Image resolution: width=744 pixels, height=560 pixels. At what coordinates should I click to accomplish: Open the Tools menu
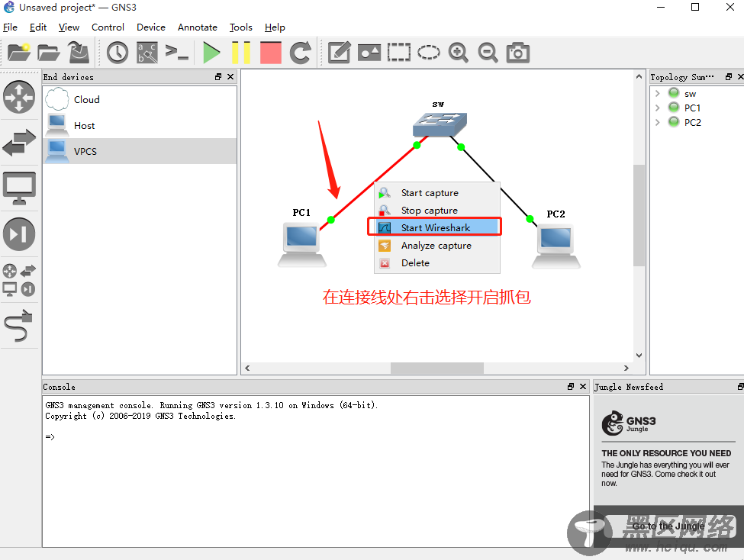coord(240,27)
